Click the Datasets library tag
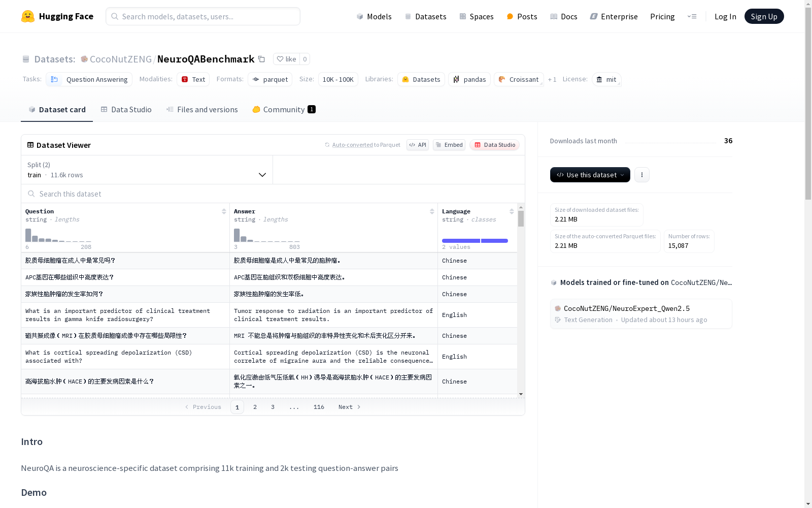 click(x=421, y=79)
